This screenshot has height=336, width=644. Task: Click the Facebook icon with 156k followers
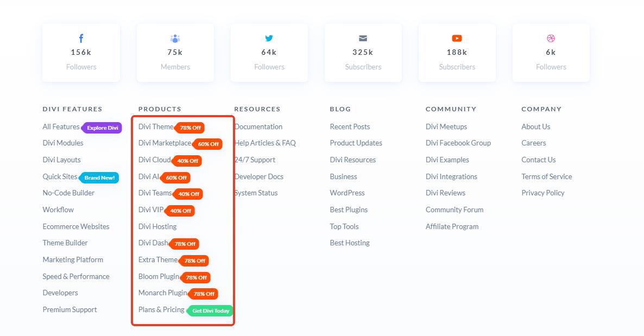coord(81,39)
